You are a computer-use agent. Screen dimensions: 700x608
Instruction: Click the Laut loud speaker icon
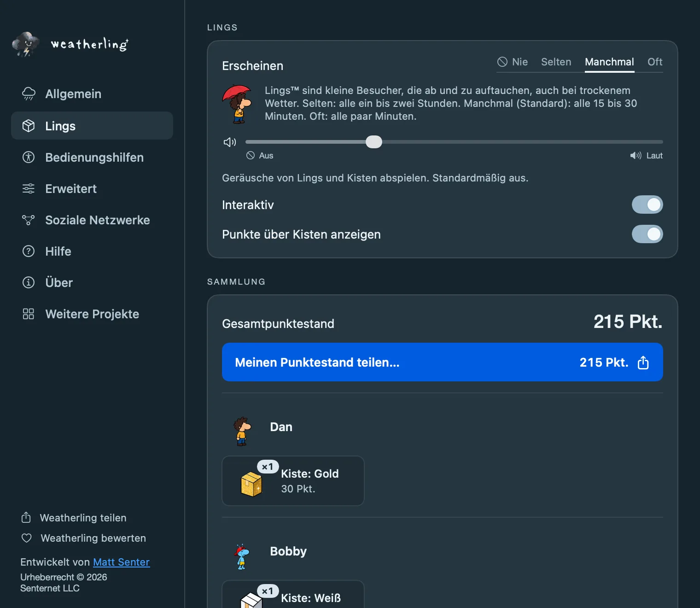(x=636, y=156)
